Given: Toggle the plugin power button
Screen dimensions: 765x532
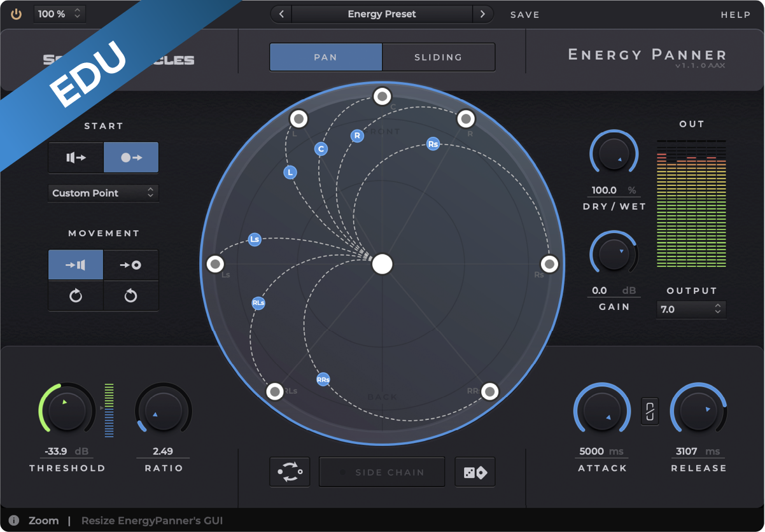Looking at the screenshot, I should pyautogui.click(x=17, y=14).
